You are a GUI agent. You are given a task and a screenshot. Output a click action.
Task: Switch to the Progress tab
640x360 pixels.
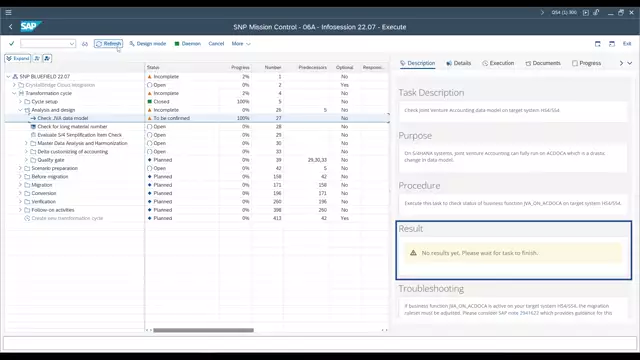click(587, 63)
